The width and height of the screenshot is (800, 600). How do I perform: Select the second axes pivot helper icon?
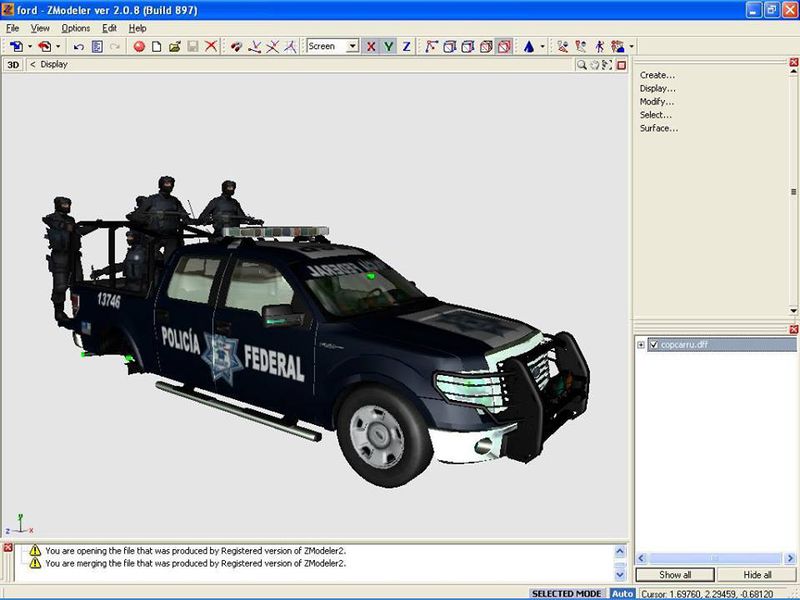pos(272,47)
